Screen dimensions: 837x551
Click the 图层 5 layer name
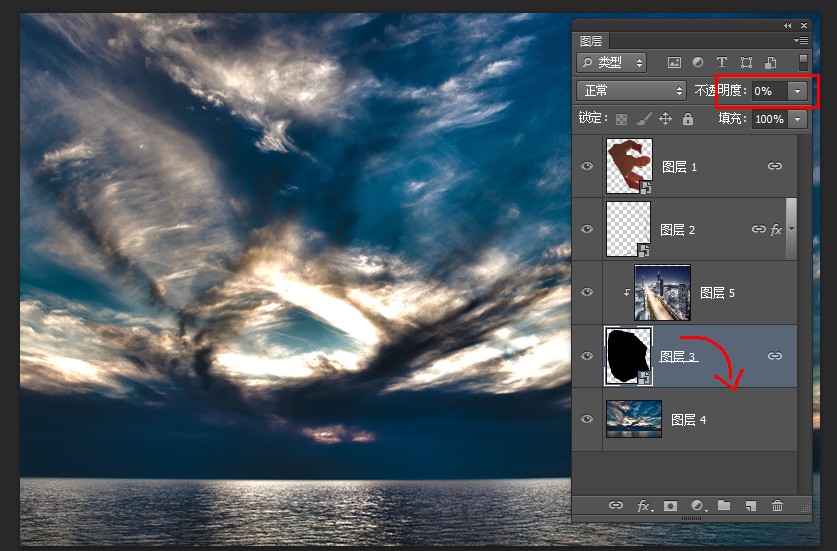tap(717, 293)
